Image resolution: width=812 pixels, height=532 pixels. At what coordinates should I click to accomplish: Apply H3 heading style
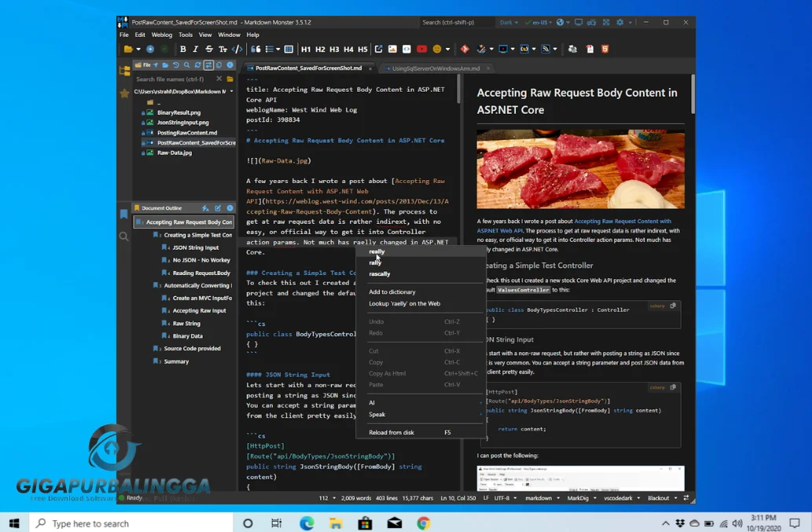[334, 50]
